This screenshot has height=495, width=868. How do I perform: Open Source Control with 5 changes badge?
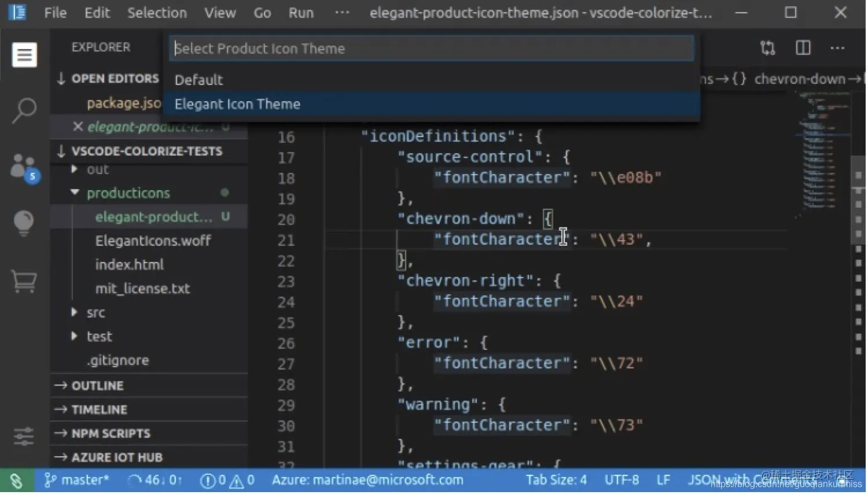click(25, 168)
